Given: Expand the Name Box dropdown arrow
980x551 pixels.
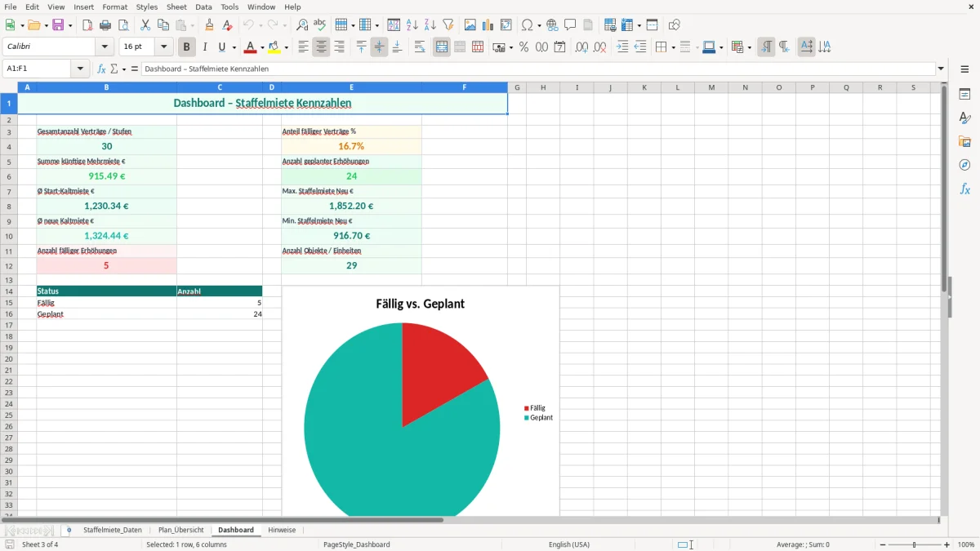Looking at the screenshot, I should tap(80, 69).
